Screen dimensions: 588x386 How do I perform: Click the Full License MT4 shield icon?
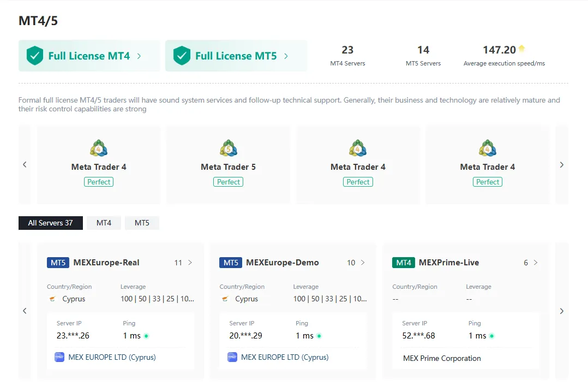click(35, 56)
